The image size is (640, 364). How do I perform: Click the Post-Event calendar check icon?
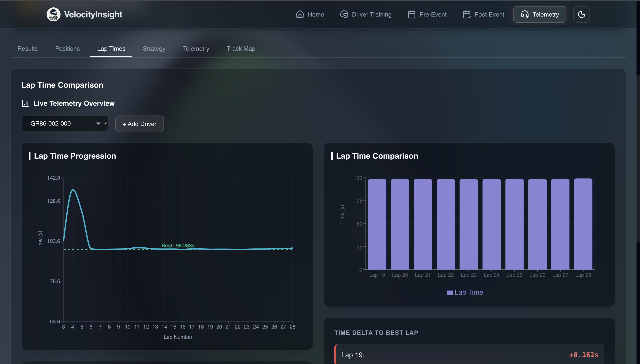tap(467, 14)
